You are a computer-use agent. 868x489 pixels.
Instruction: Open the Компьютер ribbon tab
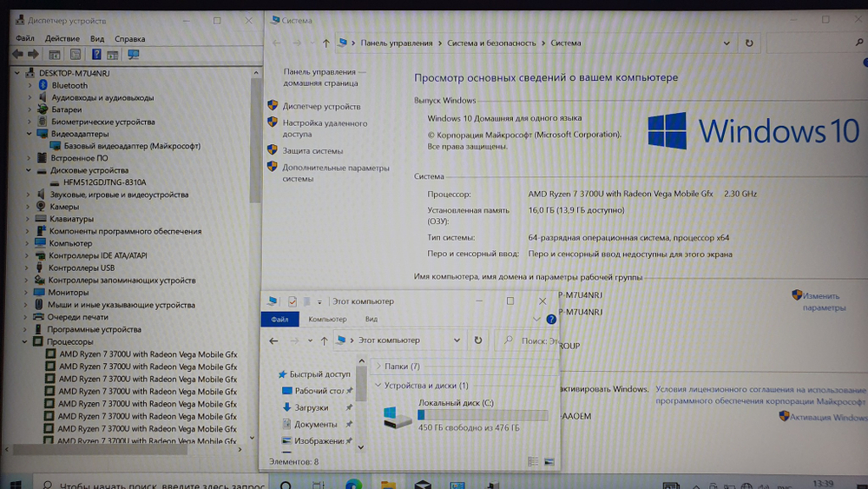point(327,320)
